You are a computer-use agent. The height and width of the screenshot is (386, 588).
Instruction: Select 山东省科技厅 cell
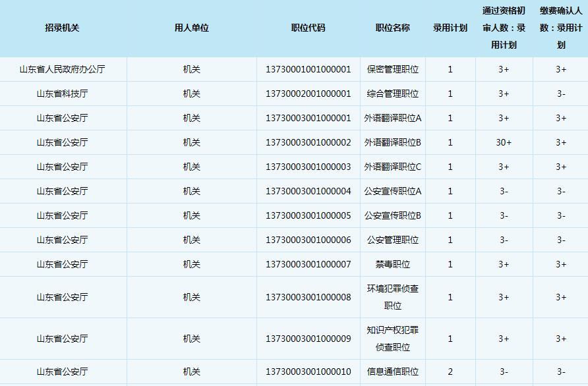(62, 94)
